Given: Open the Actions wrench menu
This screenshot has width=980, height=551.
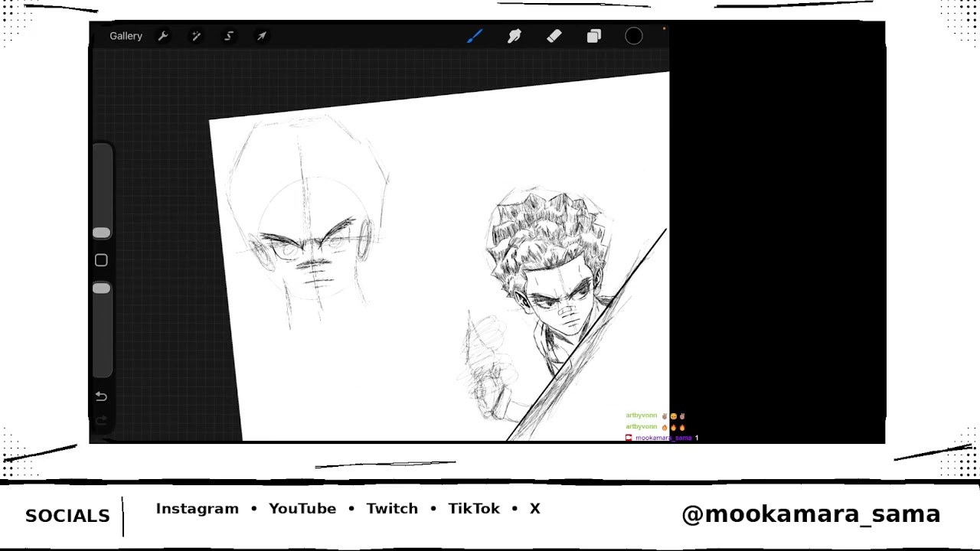Looking at the screenshot, I should point(163,36).
